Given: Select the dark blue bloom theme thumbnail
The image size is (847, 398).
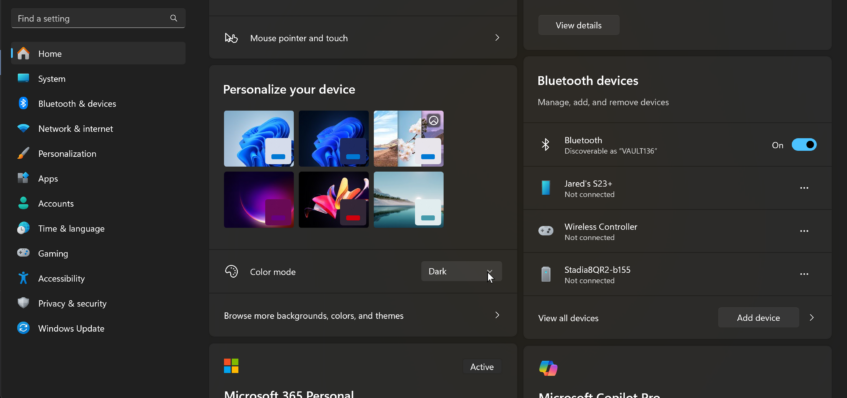Looking at the screenshot, I should pyautogui.click(x=334, y=139).
